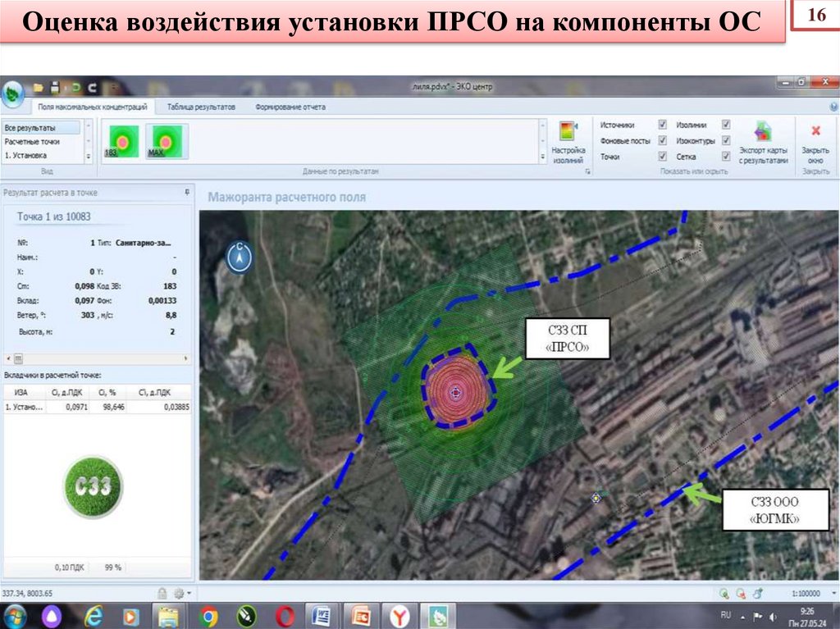840x629 pixels.
Task: Click the zoom out magnifier in status bar
Action: coord(742,593)
